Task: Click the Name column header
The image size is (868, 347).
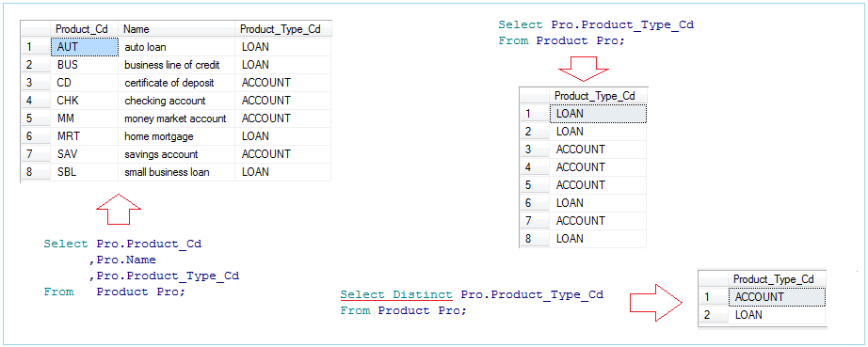Action: [x=177, y=29]
